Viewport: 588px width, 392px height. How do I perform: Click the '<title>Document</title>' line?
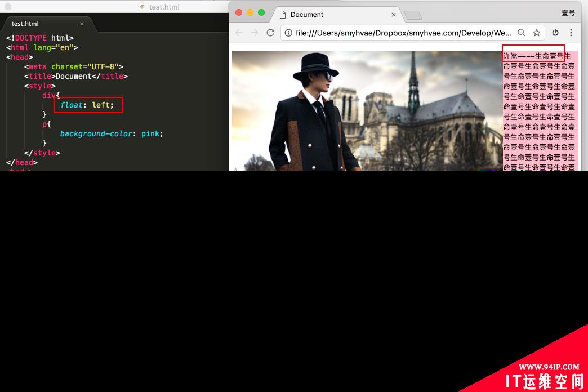pyautogui.click(x=75, y=76)
